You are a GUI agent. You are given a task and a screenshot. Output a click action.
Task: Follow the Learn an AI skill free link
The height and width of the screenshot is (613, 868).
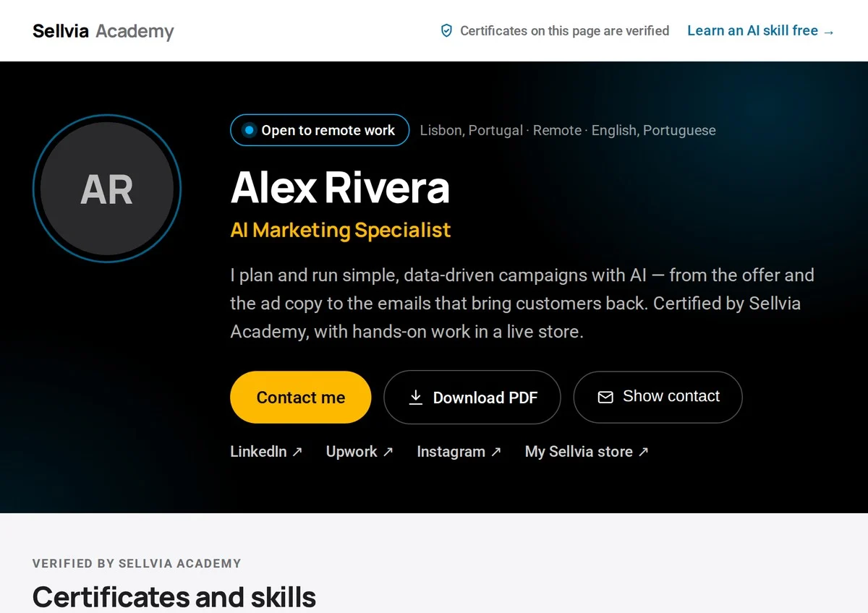click(761, 30)
